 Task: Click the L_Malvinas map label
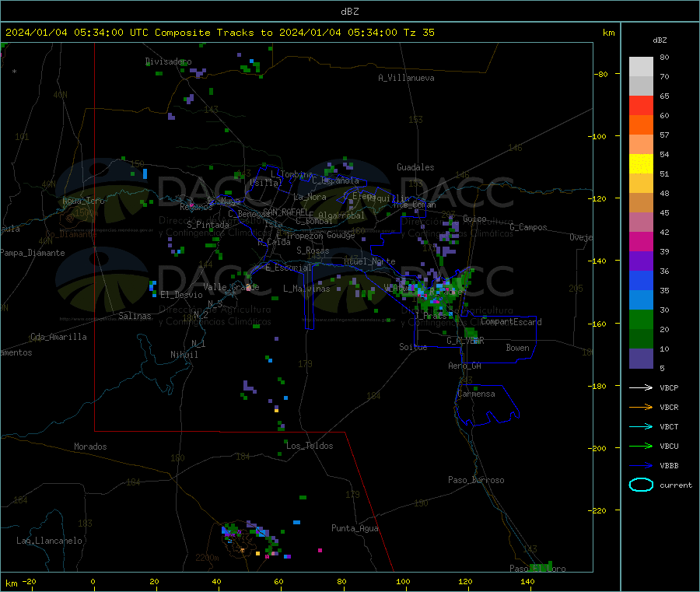tap(306, 289)
